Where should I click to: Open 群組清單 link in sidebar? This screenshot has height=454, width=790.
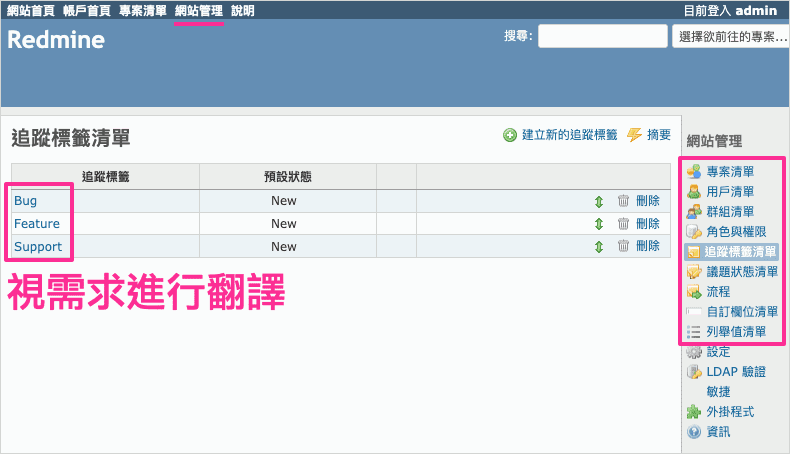coord(730,212)
